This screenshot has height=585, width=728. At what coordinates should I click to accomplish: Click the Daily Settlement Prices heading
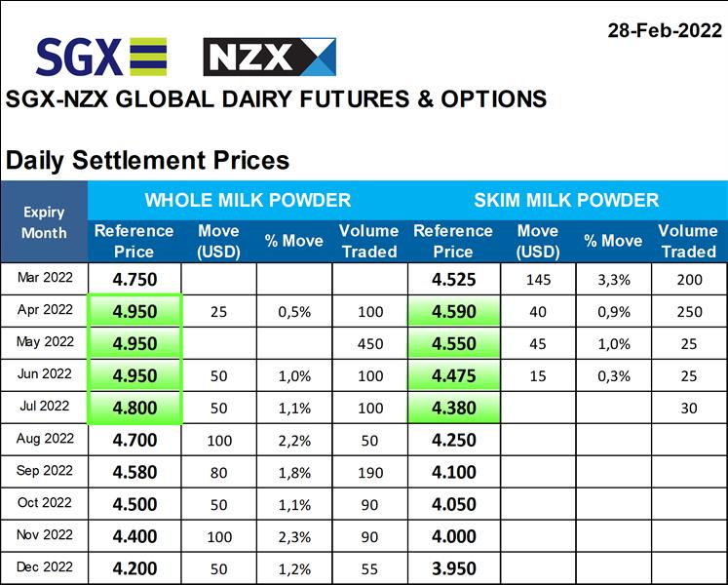coord(147,160)
